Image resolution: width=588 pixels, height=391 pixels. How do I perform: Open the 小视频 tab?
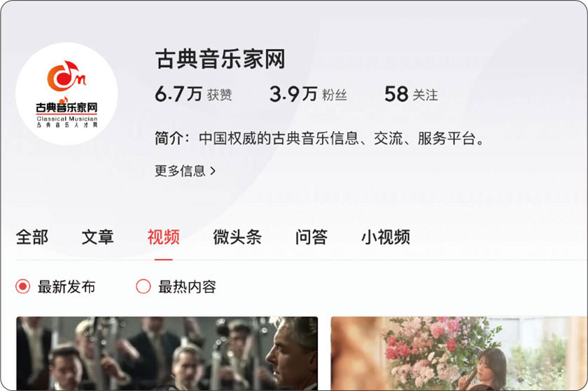(x=386, y=237)
